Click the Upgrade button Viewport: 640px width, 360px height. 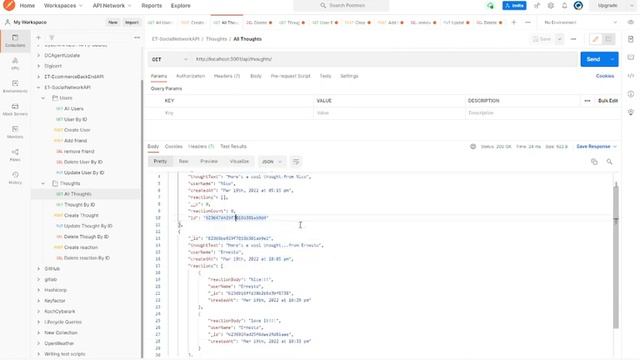pyautogui.click(x=607, y=6)
